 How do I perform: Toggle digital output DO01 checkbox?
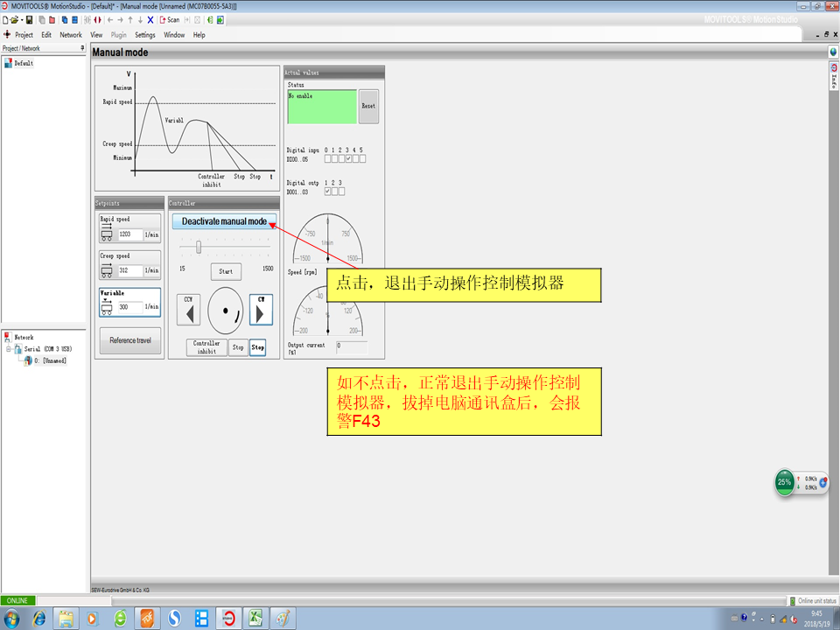[x=328, y=191]
